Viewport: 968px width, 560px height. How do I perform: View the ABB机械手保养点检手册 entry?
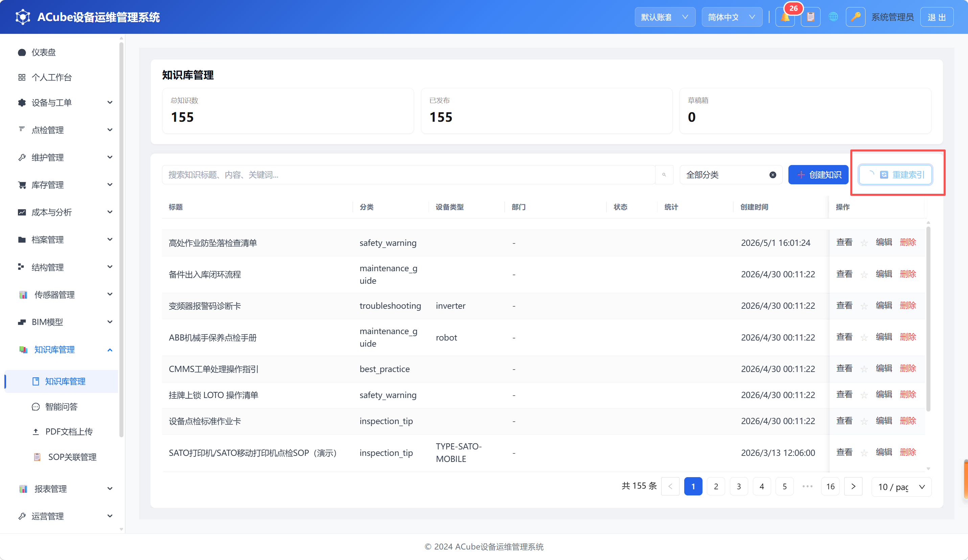(844, 337)
